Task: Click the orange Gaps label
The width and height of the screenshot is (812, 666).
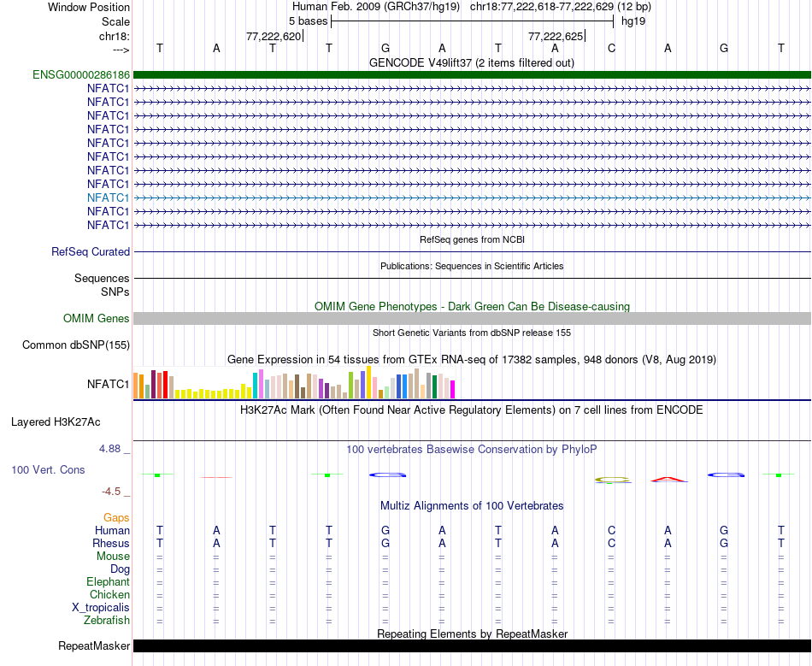Action: [116, 518]
